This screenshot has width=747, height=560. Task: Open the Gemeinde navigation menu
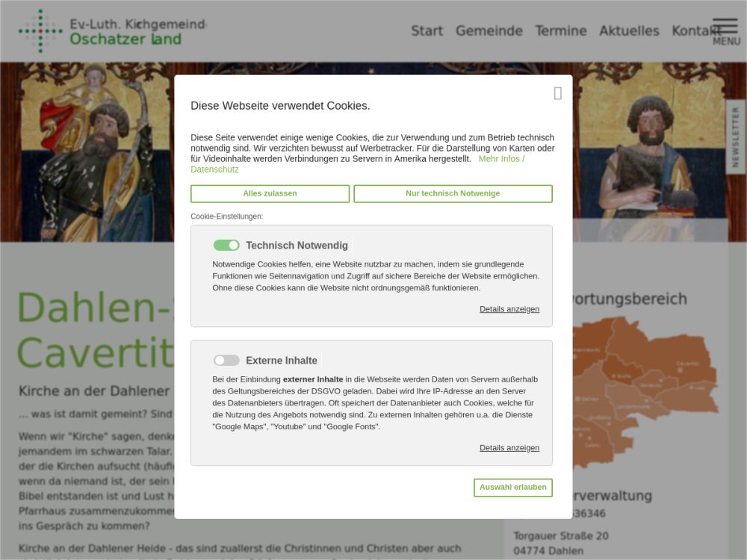[489, 31]
